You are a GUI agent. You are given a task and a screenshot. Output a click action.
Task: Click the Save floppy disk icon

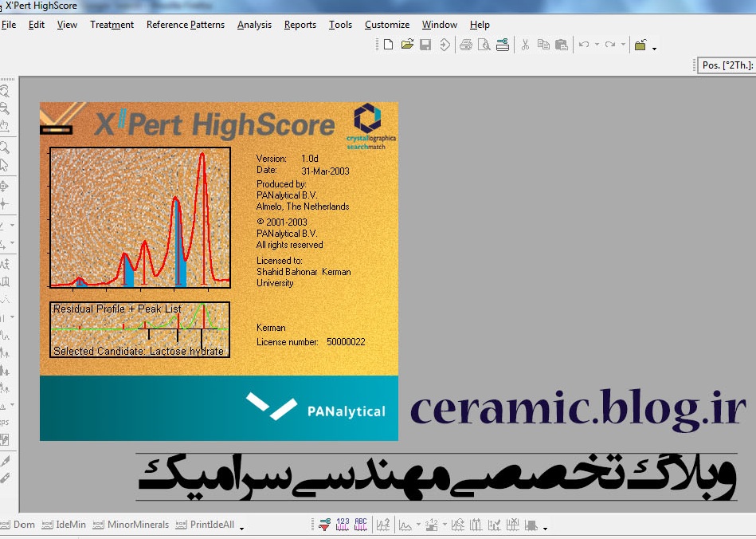425,45
